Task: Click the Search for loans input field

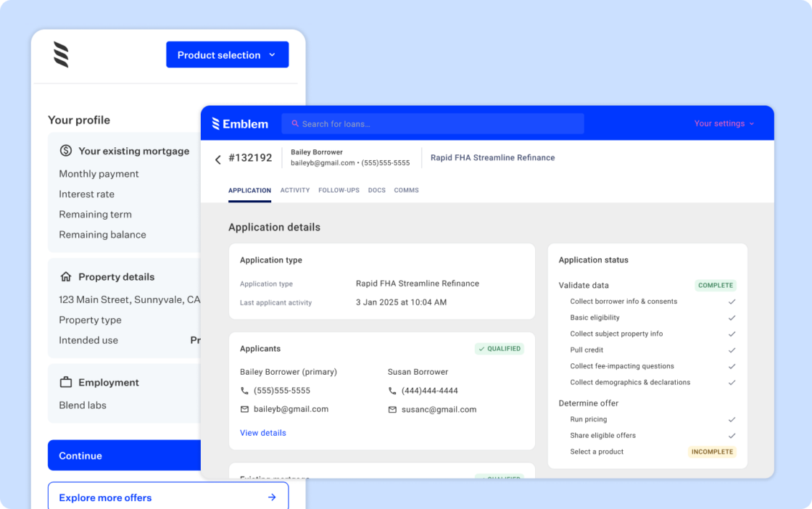Action: click(432, 123)
